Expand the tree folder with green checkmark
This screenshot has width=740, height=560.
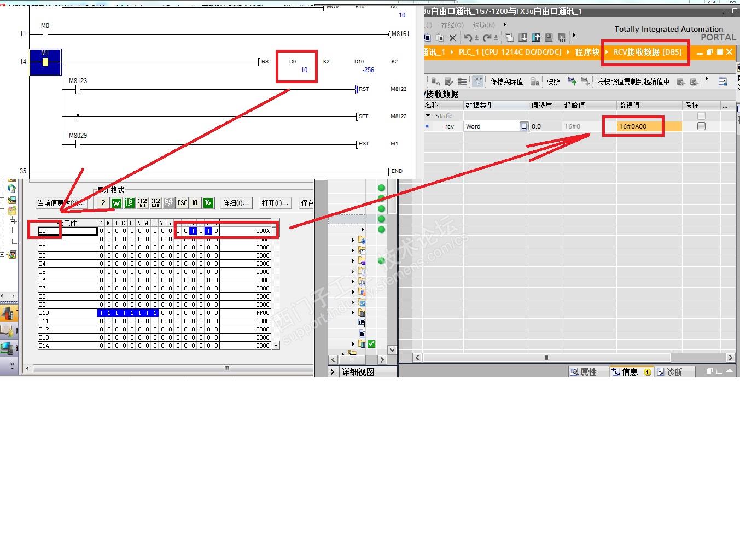tap(353, 344)
